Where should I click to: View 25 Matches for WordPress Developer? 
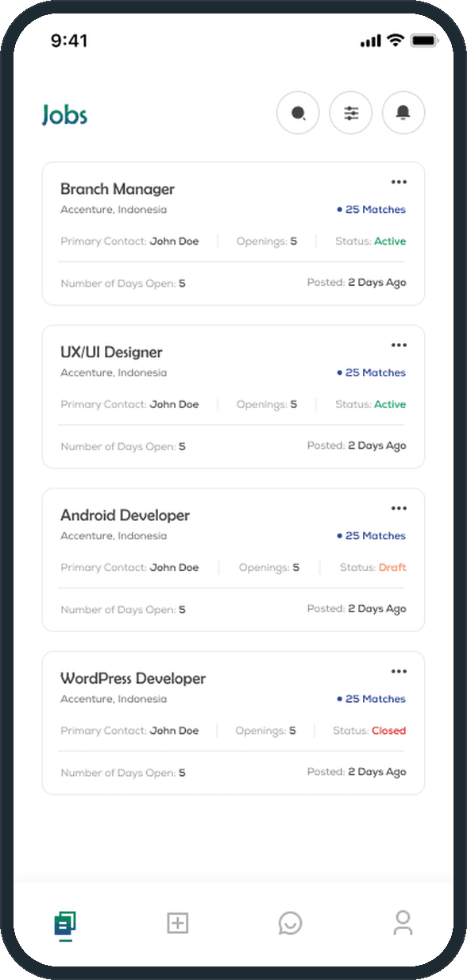pos(371,699)
